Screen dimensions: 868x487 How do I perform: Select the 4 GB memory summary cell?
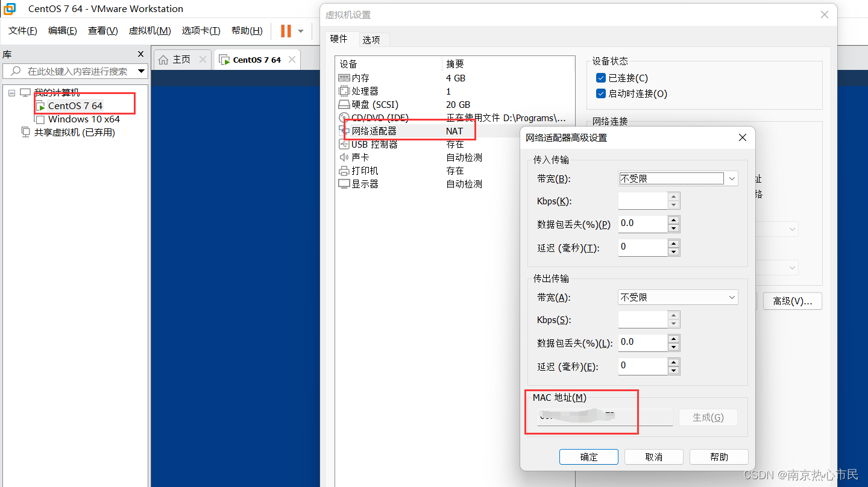point(456,78)
